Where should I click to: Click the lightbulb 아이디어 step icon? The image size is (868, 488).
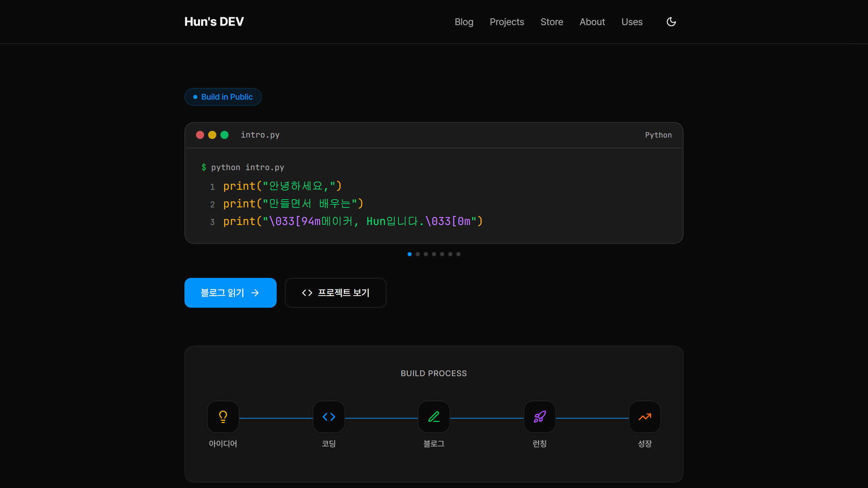(223, 416)
